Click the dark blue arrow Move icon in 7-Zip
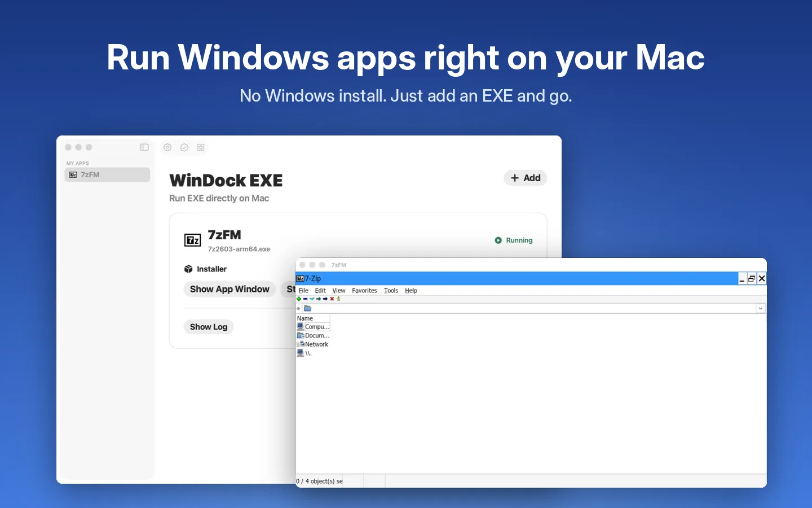Screen dimensions: 812x508 [x=325, y=299]
